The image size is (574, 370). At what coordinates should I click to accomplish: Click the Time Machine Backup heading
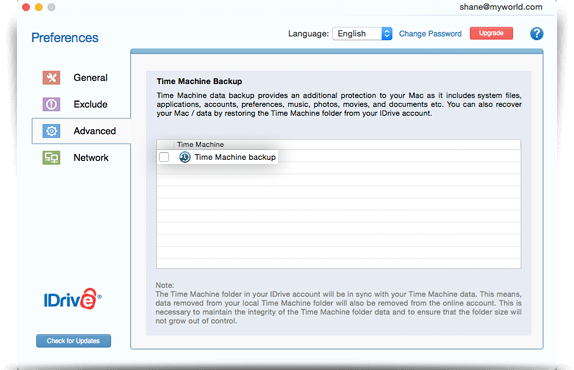pyautogui.click(x=199, y=81)
